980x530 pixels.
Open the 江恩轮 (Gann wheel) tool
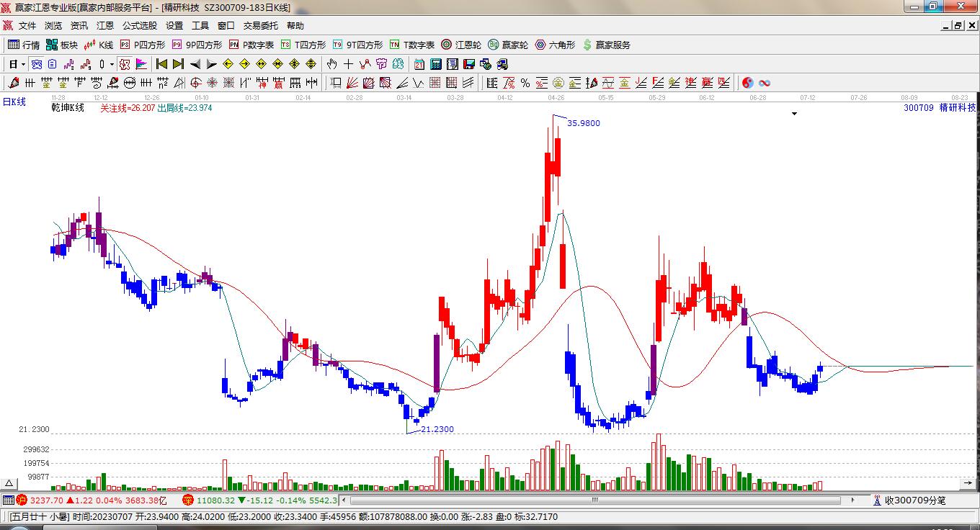point(461,45)
